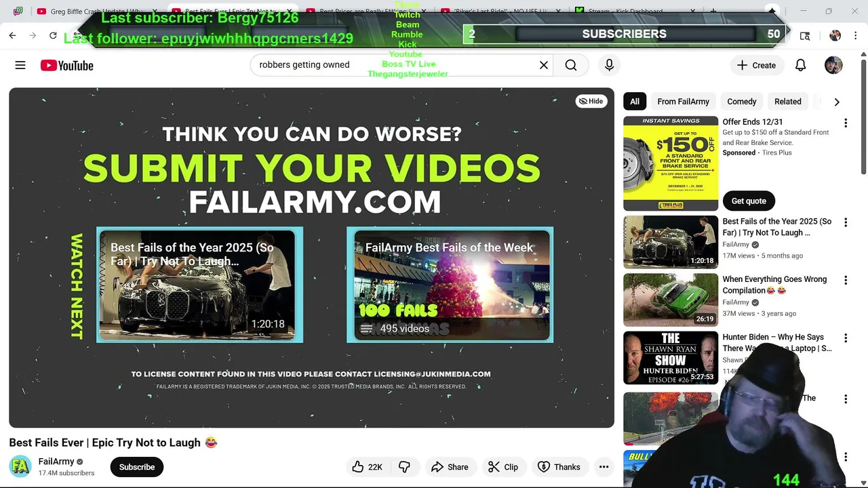
Task: Select the Comedy chip
Action: click(x=741, y=102)
